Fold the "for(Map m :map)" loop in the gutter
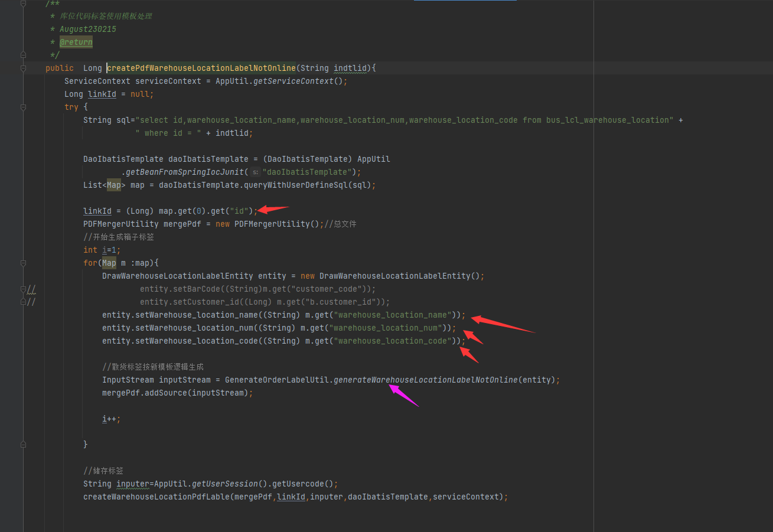Screen dimensions: 773x532 pos(23,263)
